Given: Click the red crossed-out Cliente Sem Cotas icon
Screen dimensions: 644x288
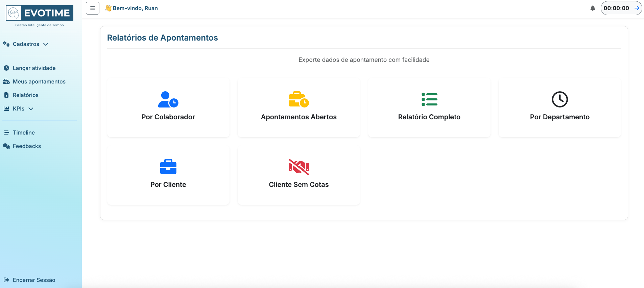Looking at the screenshot, I should (299, 167).
